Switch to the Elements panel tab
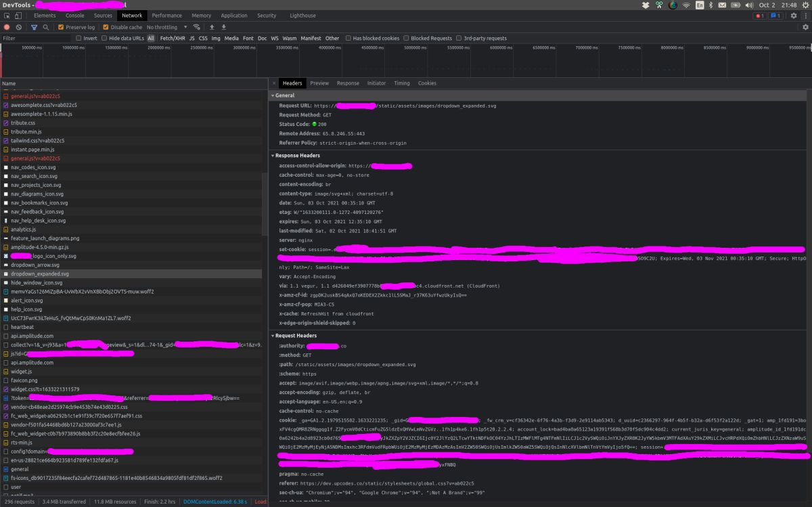The height and width of the screenshot is (507, 812). [x=45, y=16]
